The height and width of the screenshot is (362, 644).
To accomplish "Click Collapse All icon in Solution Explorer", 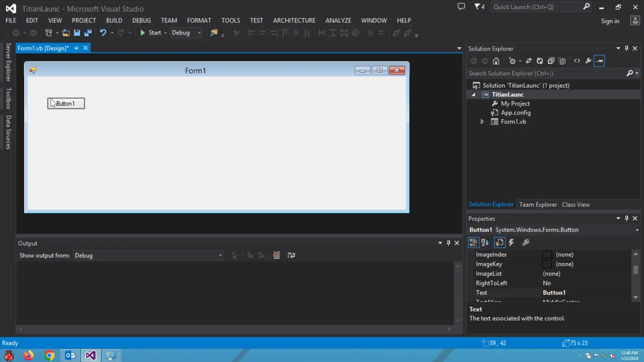I will click(x=551, y=61).
